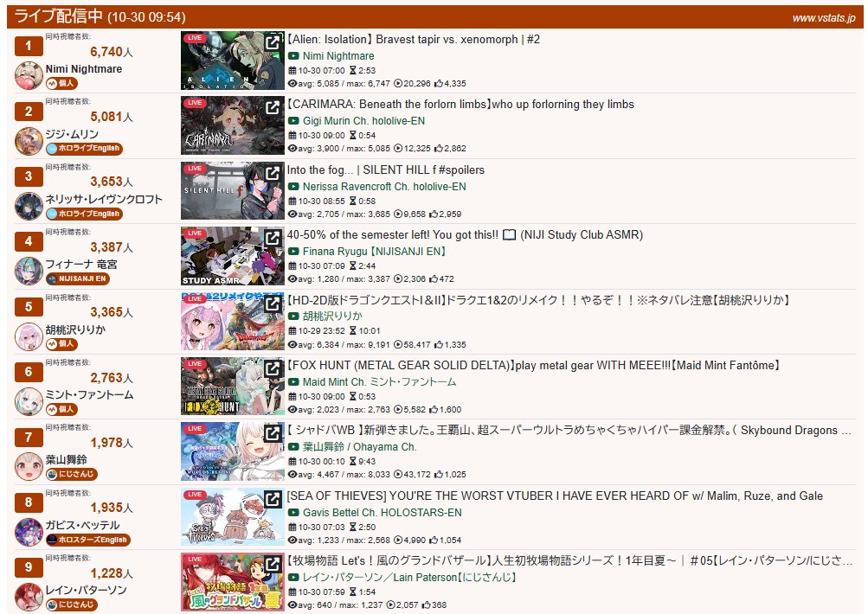Viewport: 868px width, 614px height.
Task: Click 葉山舞鈴 round avatar
Action: point(29,467)
